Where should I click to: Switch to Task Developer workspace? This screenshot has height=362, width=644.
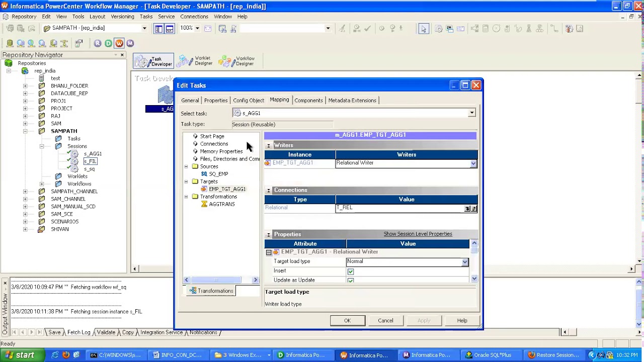[153, 61]
